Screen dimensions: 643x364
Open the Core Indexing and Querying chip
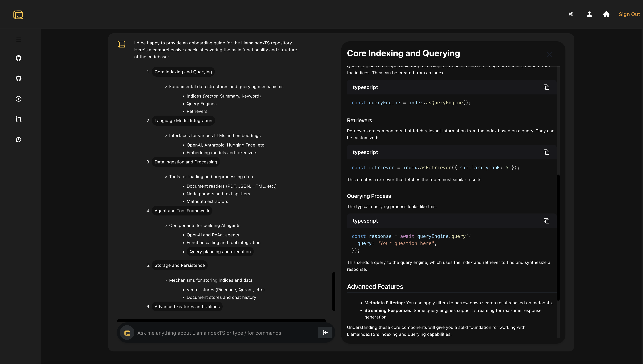(x=183, y=72)
